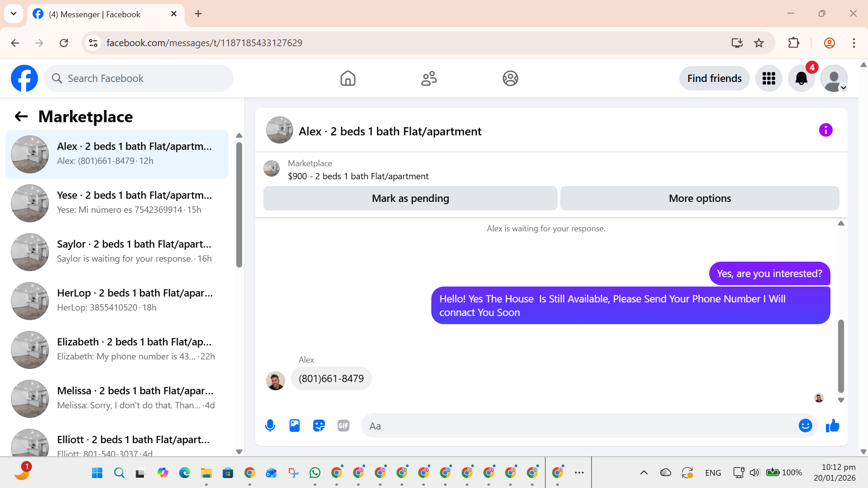The image size is (868, 488).
Task: Bookmark this tab with the star
Action: point(759,43)
